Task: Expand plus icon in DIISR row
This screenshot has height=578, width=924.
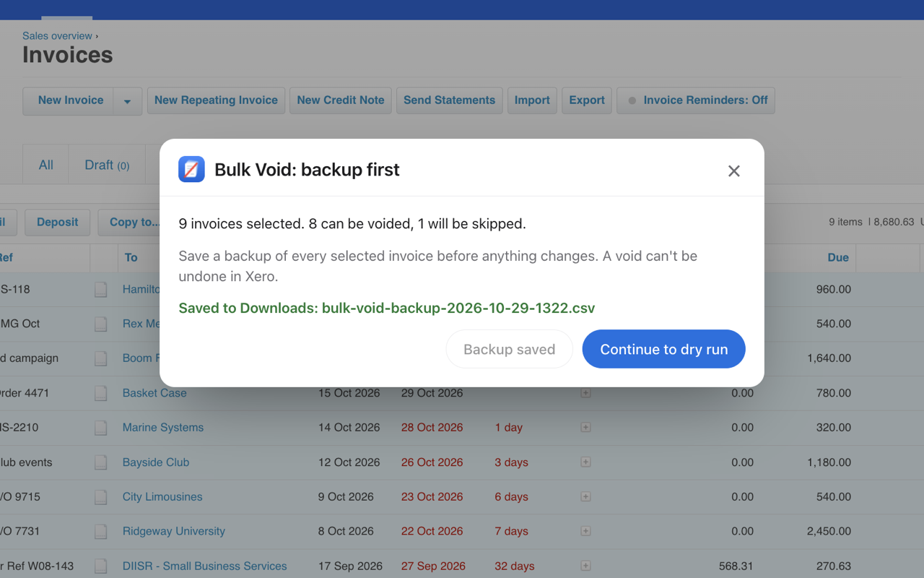Action: click(585, 566)
